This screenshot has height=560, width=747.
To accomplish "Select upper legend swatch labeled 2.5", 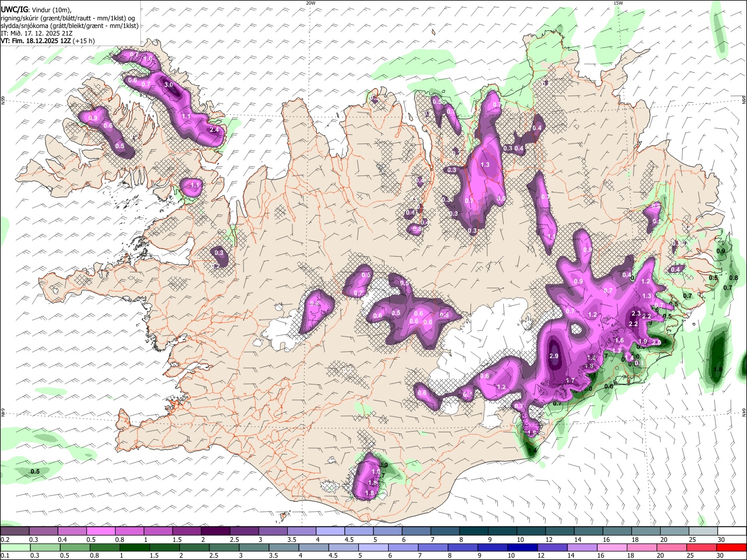I will tap(244, 531).
